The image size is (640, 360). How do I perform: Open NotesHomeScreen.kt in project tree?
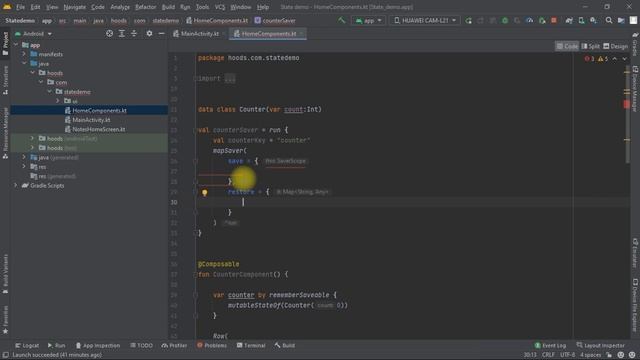[99, 129]
